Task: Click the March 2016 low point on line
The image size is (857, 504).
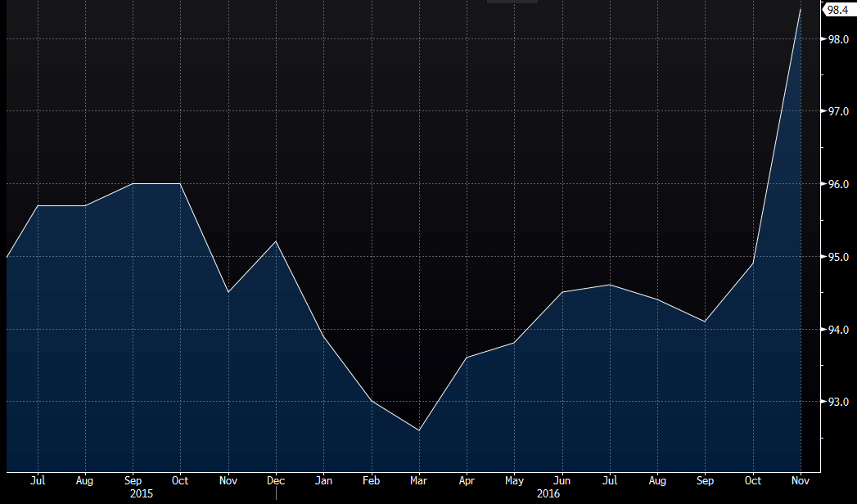Action: click(418, 430)
